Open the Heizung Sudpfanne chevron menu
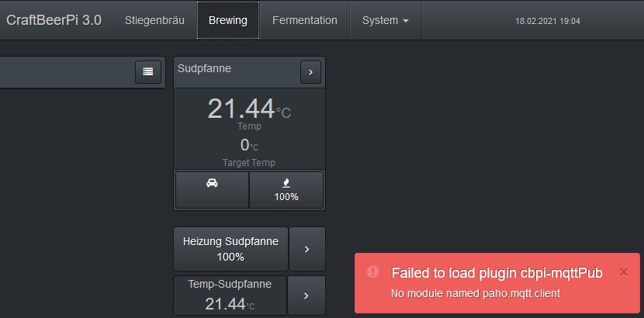Screen dimensions: 644x318 tap(306, 249)
